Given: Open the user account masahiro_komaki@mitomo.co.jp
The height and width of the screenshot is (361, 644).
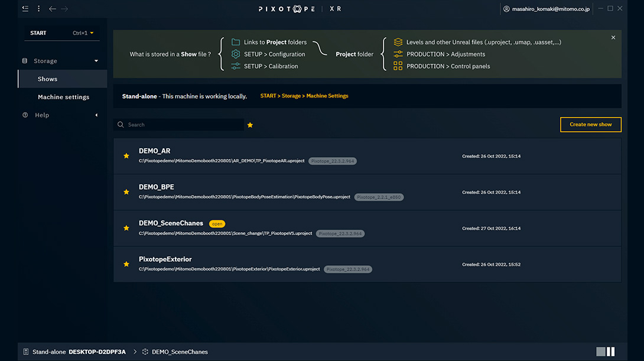Looking at the screenshot, I should pos(547,9).
